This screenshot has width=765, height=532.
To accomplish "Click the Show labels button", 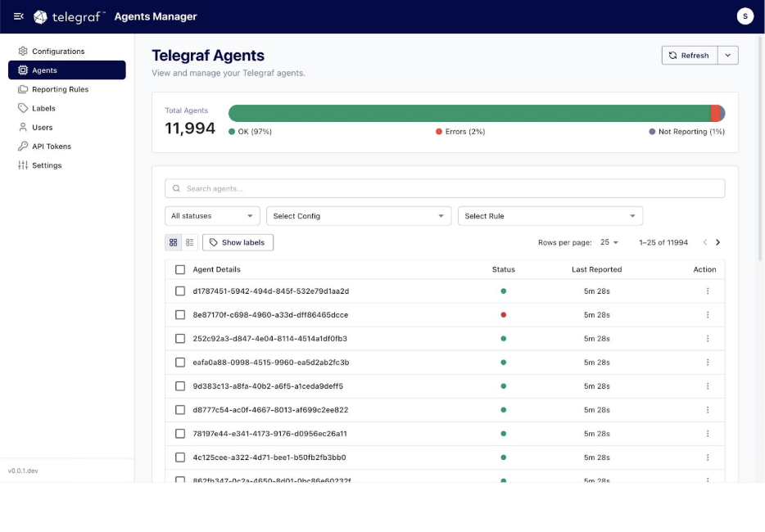I will [x=238, y=242].
